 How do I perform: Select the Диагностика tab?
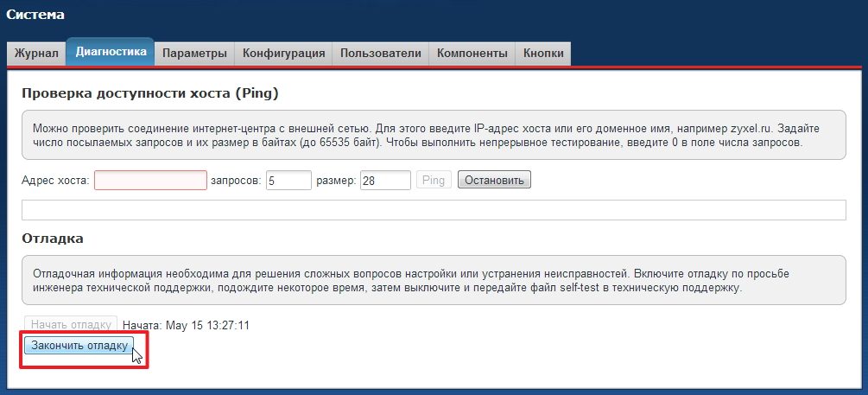coord(111,52)
